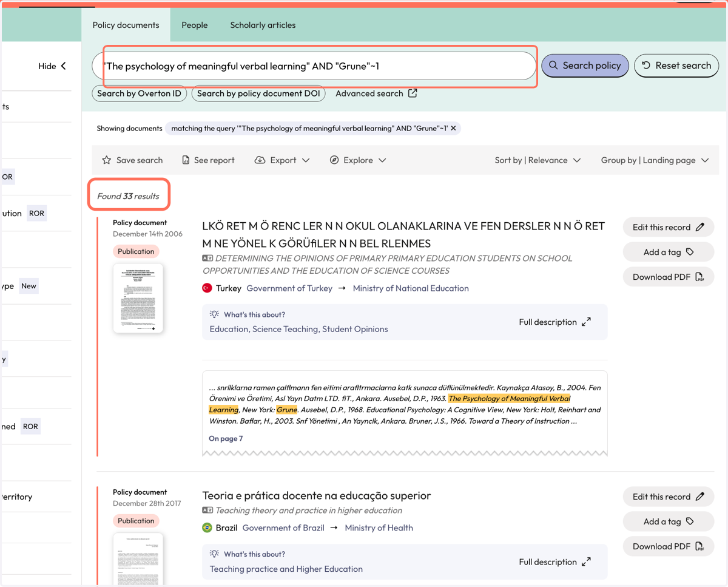Download PDF of the Brazil document

pyautogui.click(x=668, y=546)
